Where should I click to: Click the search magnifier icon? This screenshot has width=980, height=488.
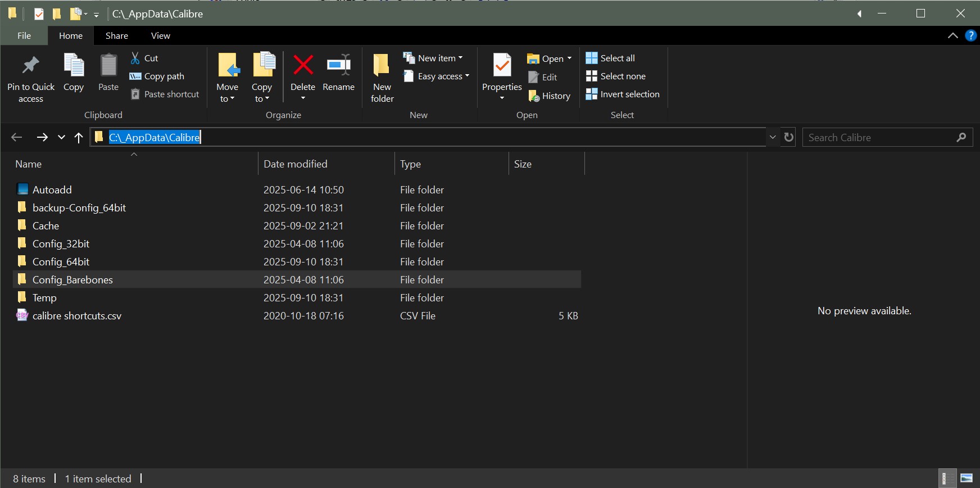pos(961,137)
